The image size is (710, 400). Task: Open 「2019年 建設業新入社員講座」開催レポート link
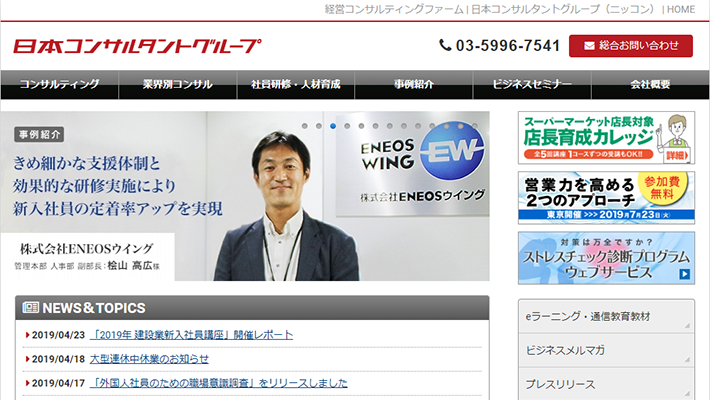pos(192,335)
